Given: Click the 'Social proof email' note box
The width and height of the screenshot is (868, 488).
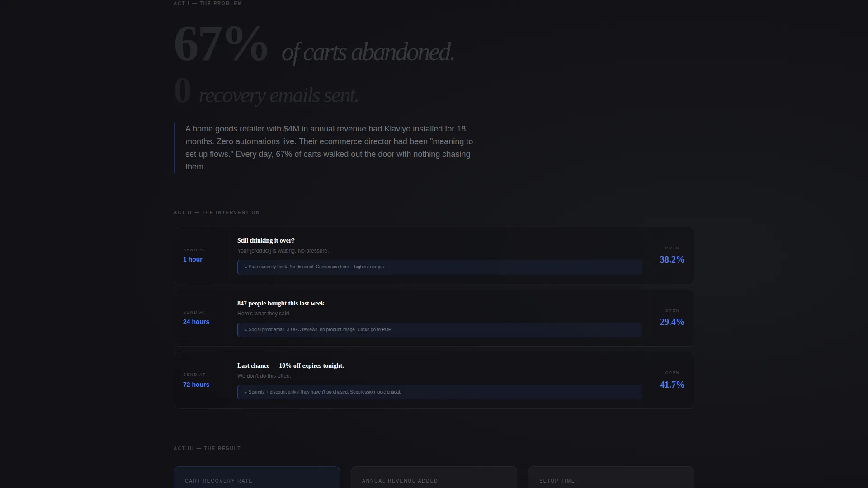Looking at the screenshot, I should [439, 330].
